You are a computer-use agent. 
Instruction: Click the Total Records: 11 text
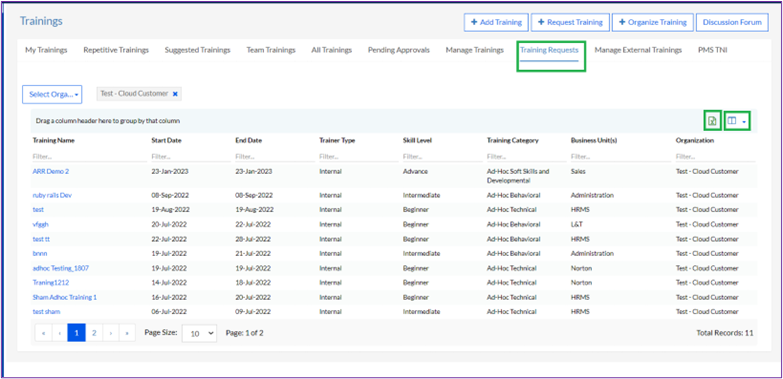(725, 333)
